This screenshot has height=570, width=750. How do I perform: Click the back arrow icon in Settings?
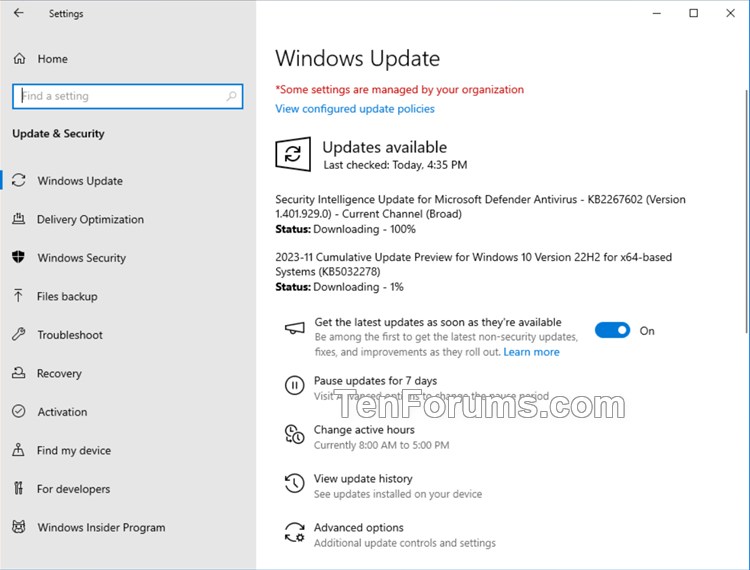[18, 13]
